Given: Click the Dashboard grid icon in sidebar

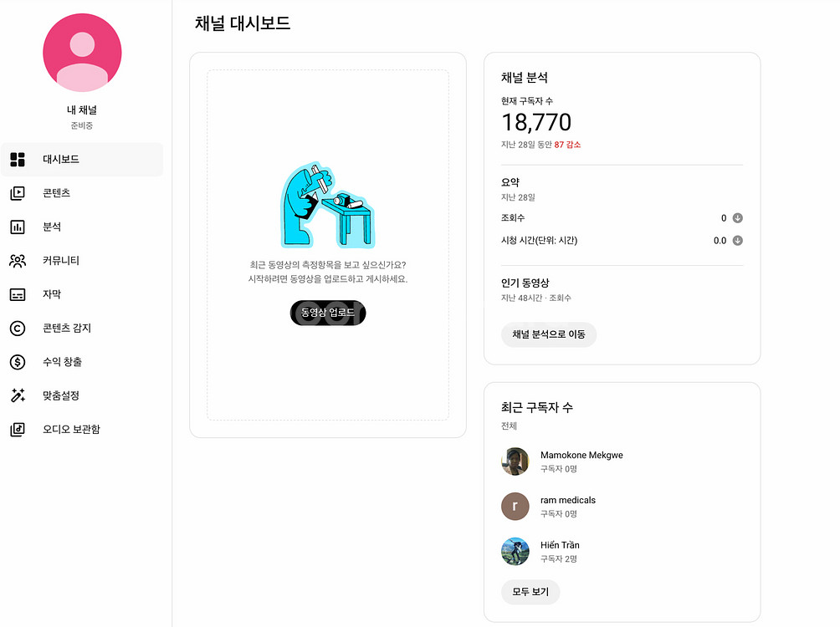Looking at the screenshot, I should 18,160.
